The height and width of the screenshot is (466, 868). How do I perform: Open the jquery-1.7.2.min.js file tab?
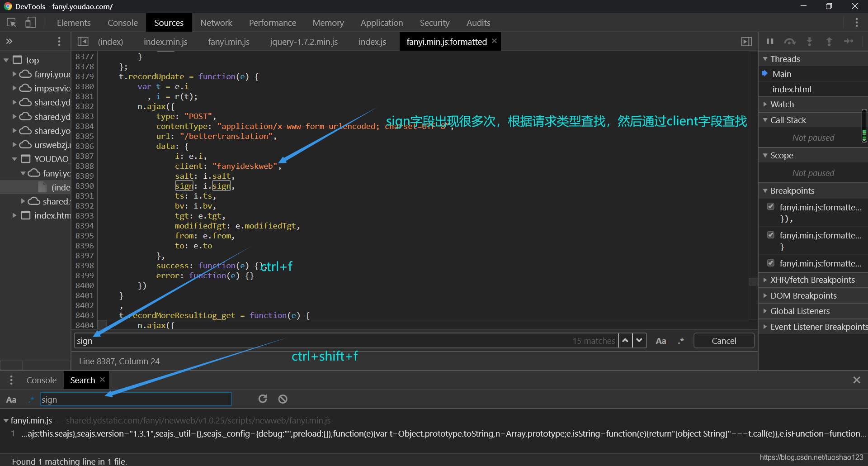click(x=304, y=42)
